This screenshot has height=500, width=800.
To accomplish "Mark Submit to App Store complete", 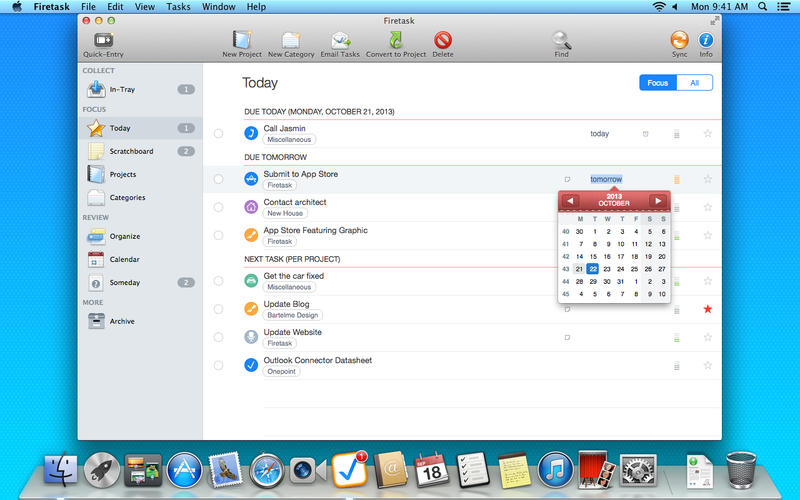I will coord(218,179).
